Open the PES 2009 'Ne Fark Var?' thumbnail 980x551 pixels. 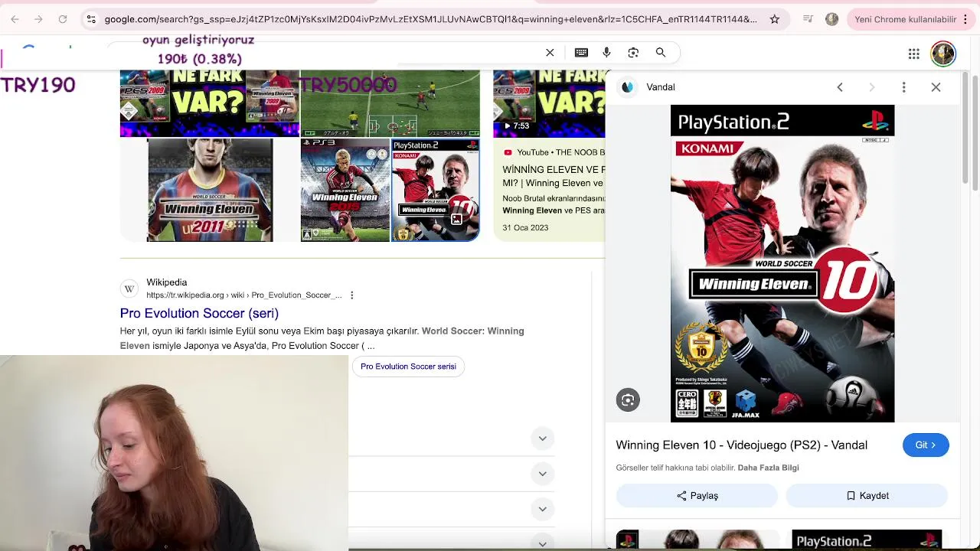click(x=210, y=103)
